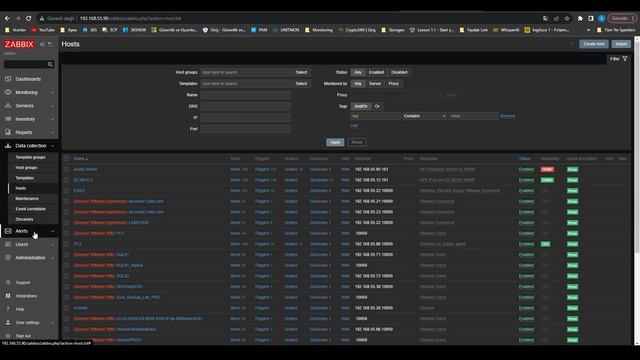Expand the Administration menu in sidebar
Viewport: 640px width, 360px height.
[29, 258]
